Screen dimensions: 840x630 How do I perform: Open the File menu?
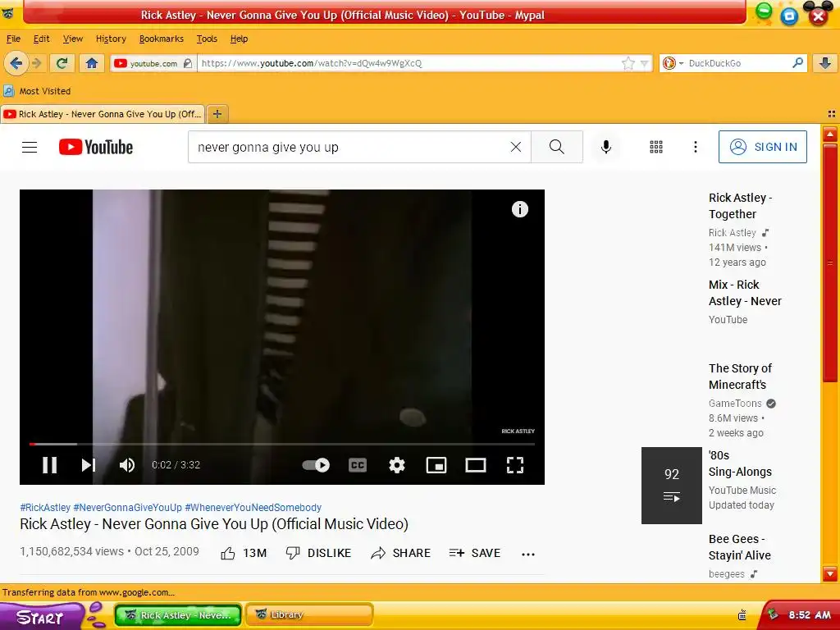click(13, 39)
